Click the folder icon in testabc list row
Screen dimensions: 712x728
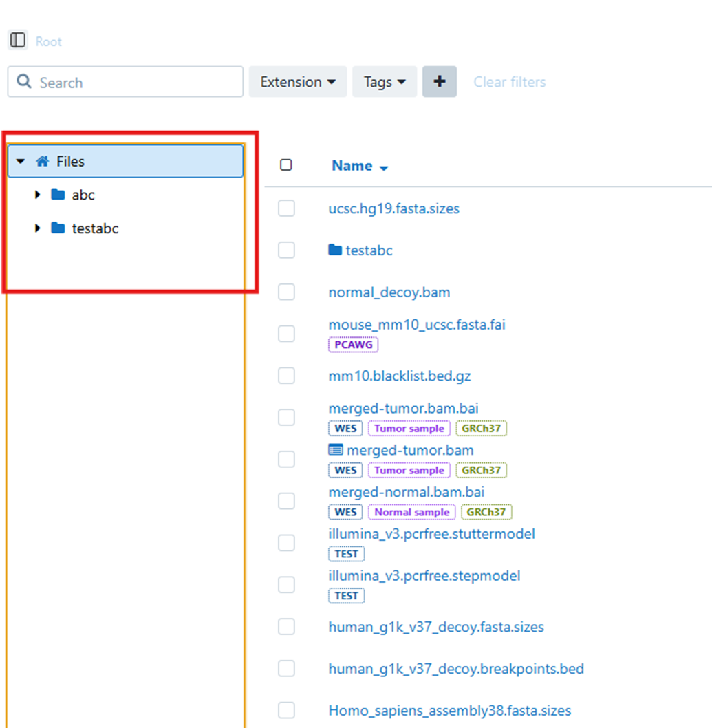[x=335, y=250]
